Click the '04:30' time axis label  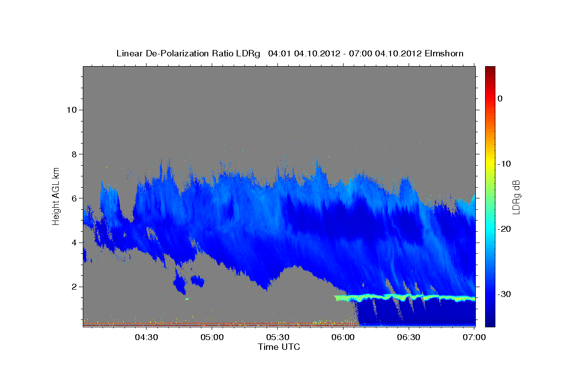(146, 337)
